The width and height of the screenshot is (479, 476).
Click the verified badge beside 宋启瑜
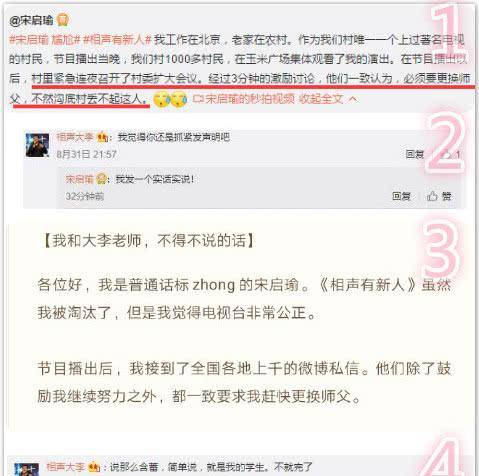click(x=63, y=20)
